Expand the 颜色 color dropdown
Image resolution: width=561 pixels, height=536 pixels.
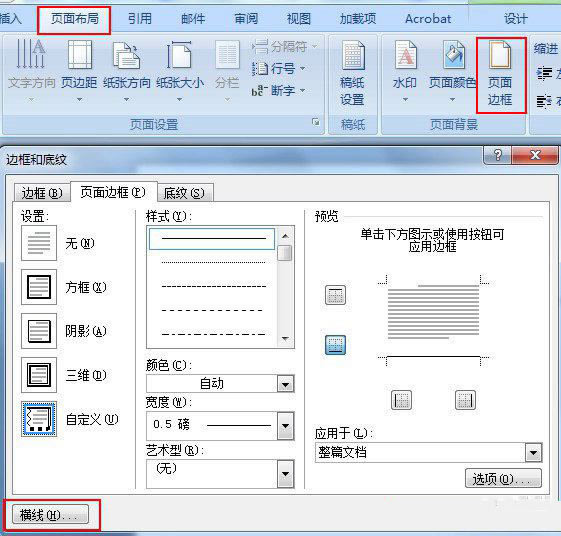(286, 384)
